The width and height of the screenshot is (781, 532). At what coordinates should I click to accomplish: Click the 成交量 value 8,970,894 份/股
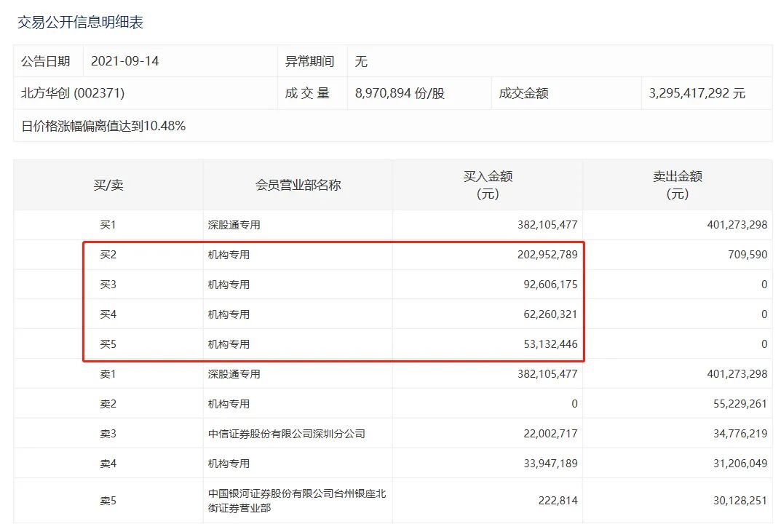click(400, 93)
